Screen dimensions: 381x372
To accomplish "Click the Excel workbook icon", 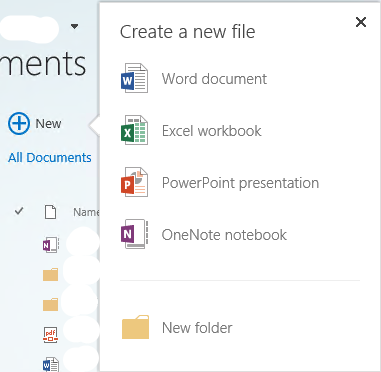I will click(x=134, y=130).
